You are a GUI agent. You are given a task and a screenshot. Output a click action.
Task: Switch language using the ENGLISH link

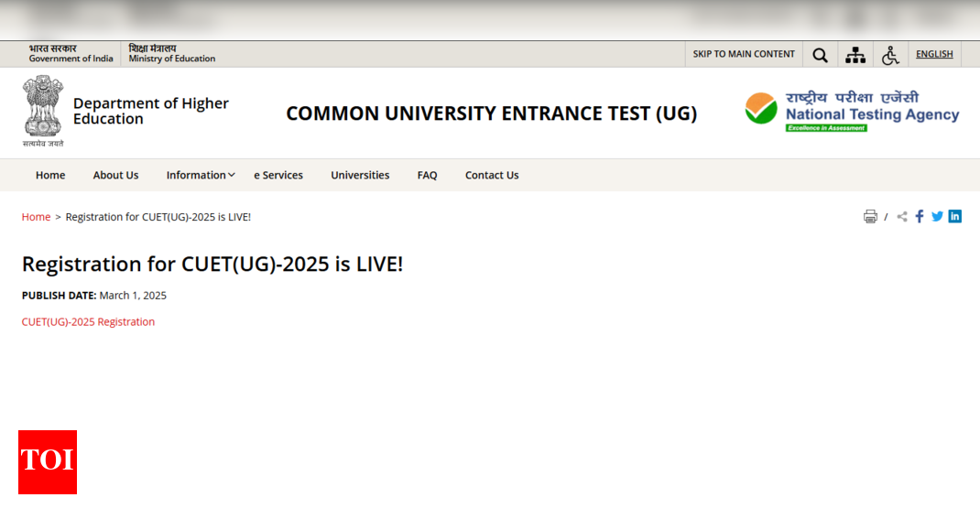click(934, 53)
